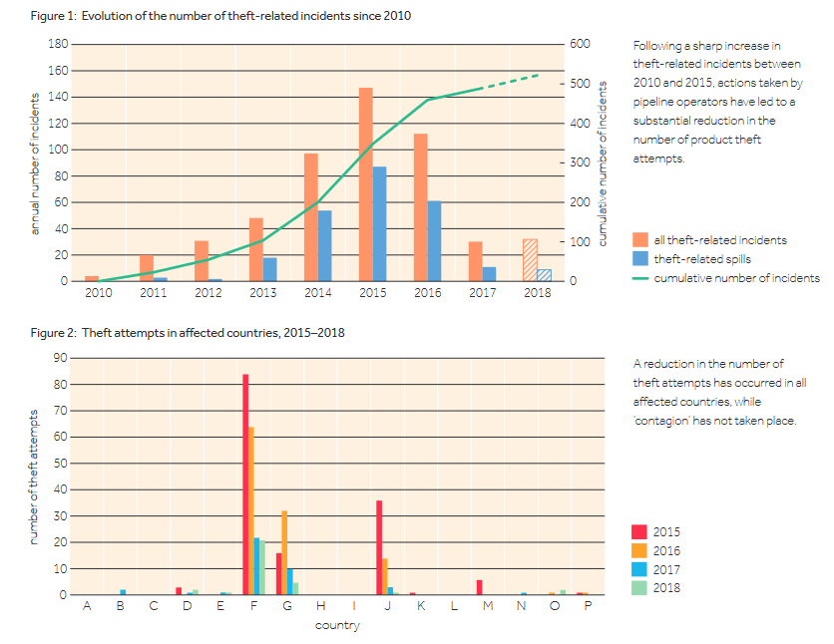This screenshot has height=644, width=834.
Task: Select the red bar for country M
Action: pyautogui.click(x=480, y=587)
